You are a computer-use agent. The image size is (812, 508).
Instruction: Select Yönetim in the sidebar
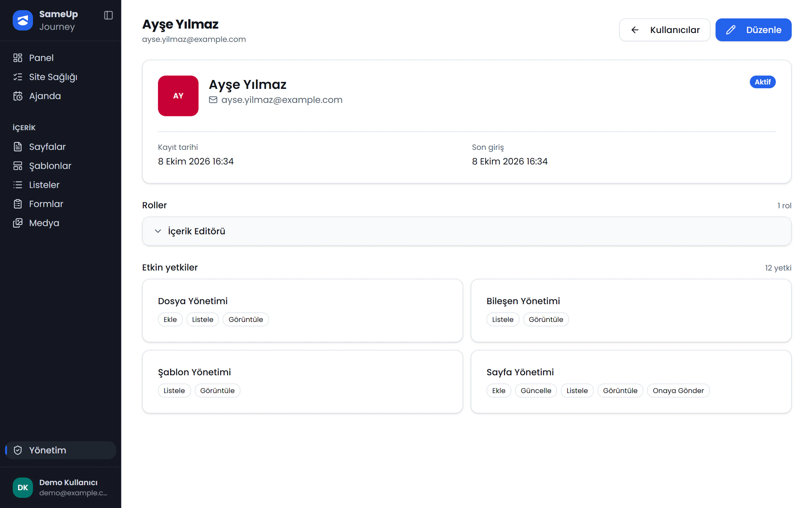pos(60,450)
